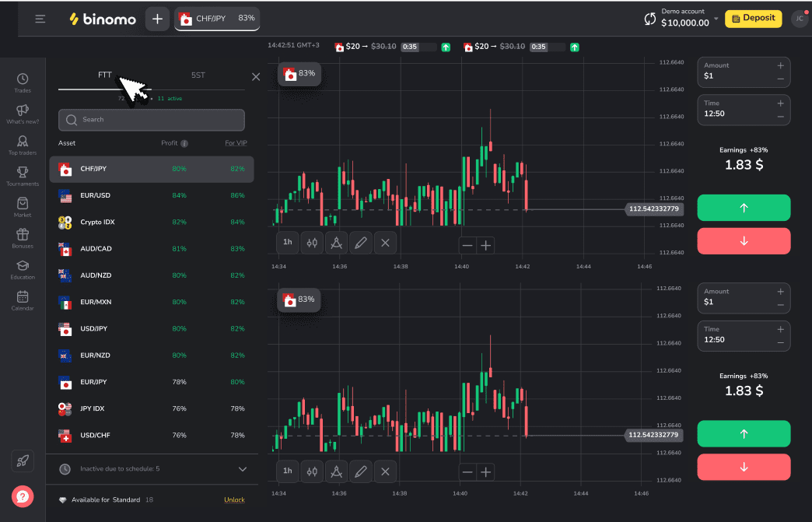812x522 pixels.
Task: Open the Top traders sidebar icon
Action: pos(23,142)
